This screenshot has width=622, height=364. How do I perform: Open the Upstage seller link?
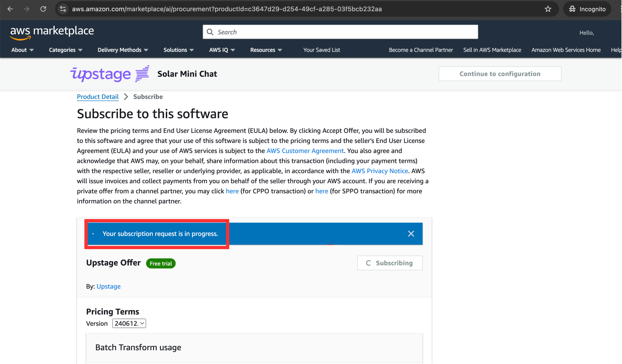(x=109, y=287)
